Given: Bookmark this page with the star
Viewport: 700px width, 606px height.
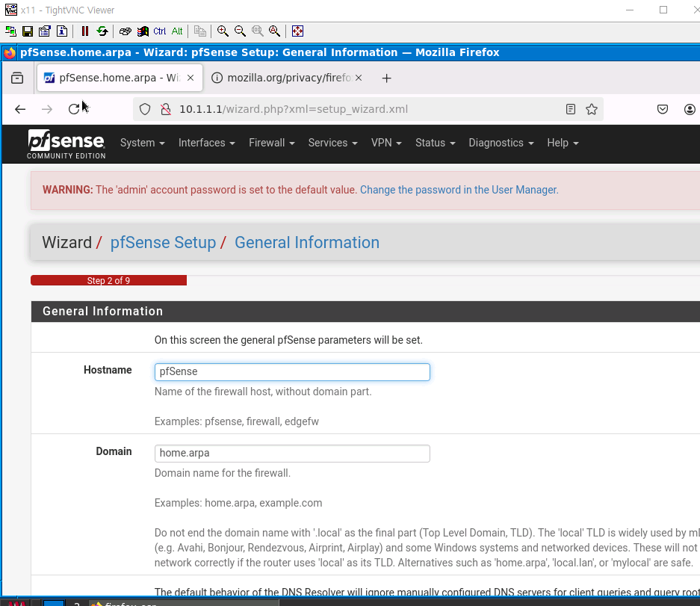Looking at the screenshot, I should pyautogui.click(x=592, y=109).
